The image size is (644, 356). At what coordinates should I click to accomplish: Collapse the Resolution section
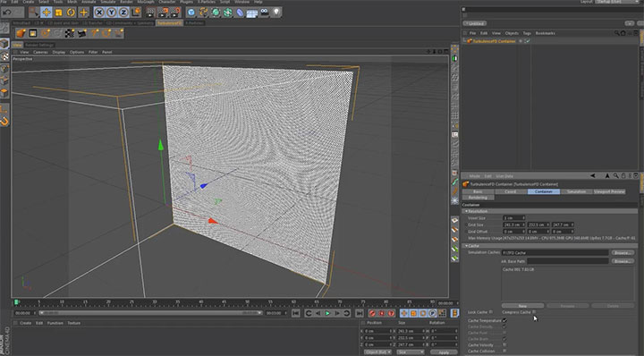click(549, 211)
